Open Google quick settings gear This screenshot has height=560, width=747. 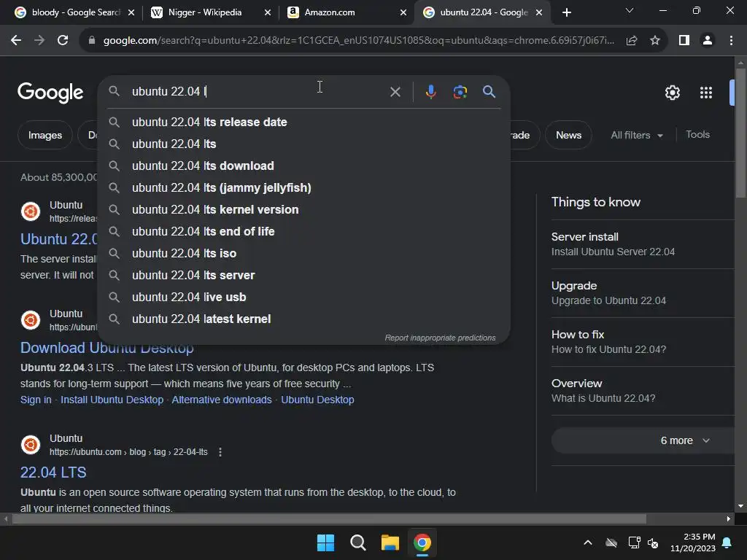coord(672,93)
